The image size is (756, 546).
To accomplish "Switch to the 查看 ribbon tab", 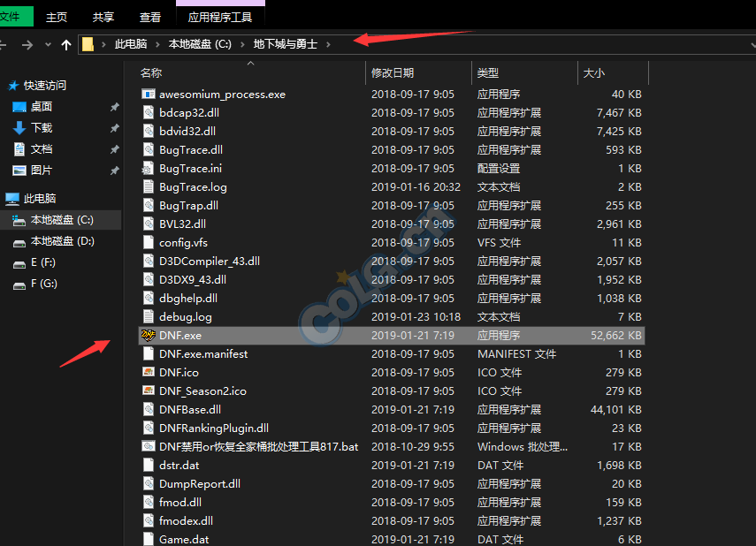I will click(150, 18).
